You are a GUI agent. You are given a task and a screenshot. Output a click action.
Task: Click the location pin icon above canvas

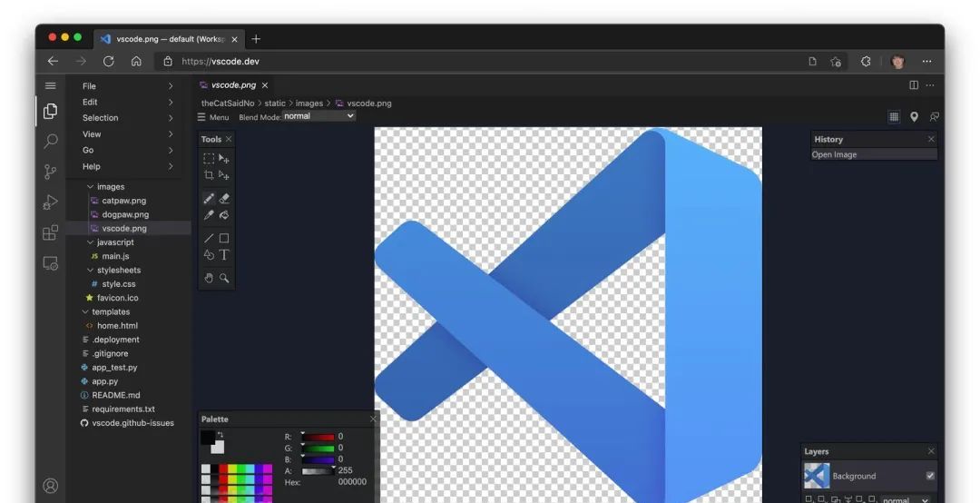coord(915,117)
